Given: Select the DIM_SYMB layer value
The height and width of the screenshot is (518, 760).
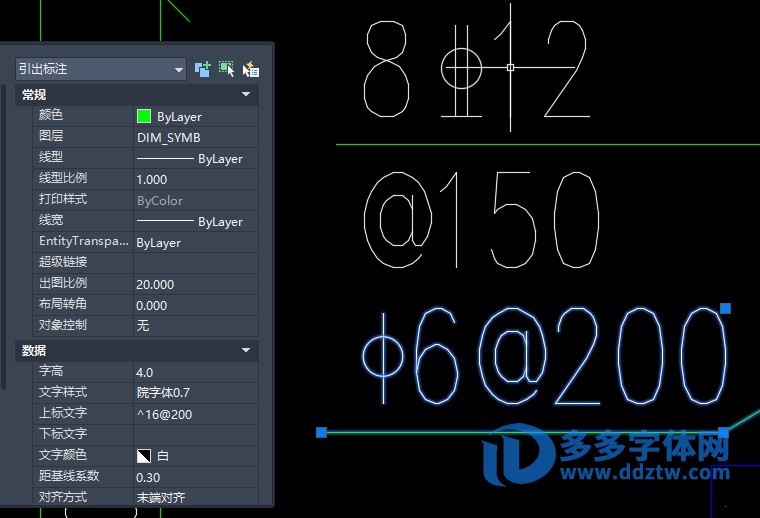Looking at the screenshot, I should click(195, 137).
